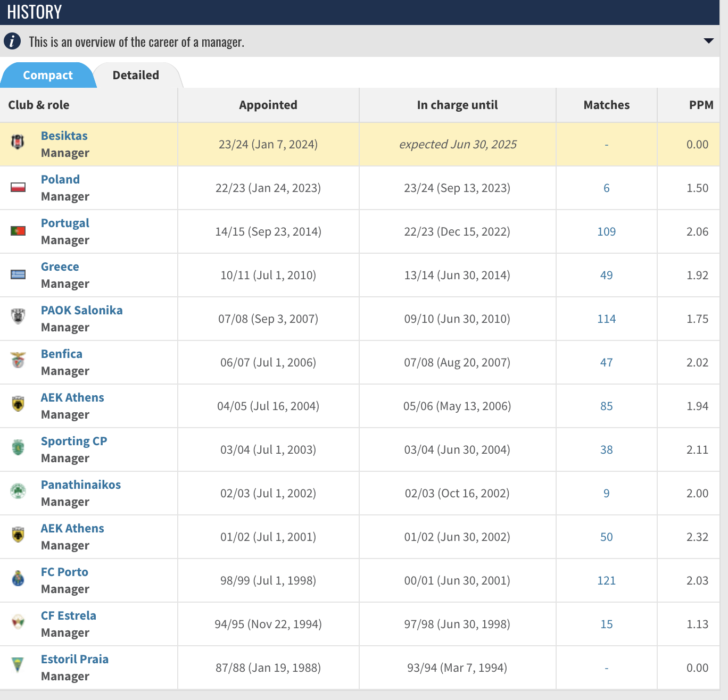728x700 pixels.
Task: Click the AEK Athens crest in 04/05 row
Action: click(x=18, y=403)
